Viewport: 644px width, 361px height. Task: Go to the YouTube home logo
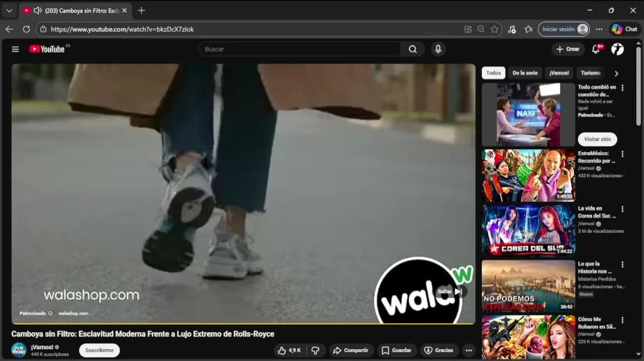coord(47,49)
